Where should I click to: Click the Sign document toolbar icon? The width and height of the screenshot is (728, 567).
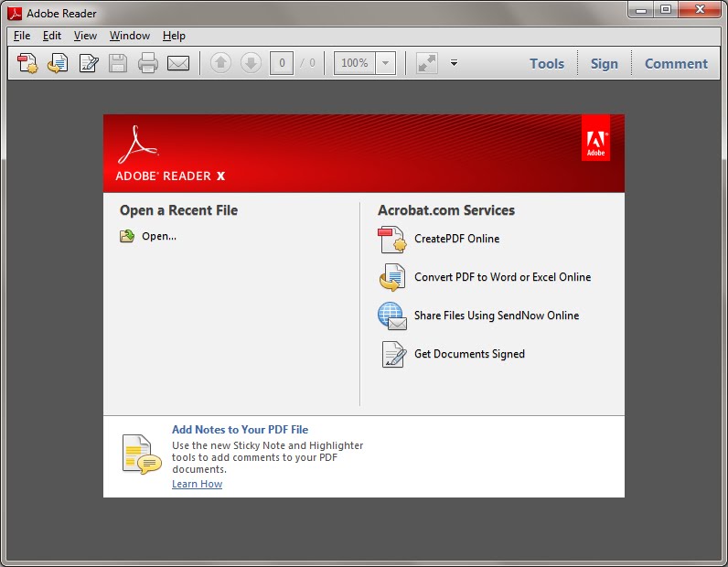coord(89,63)
